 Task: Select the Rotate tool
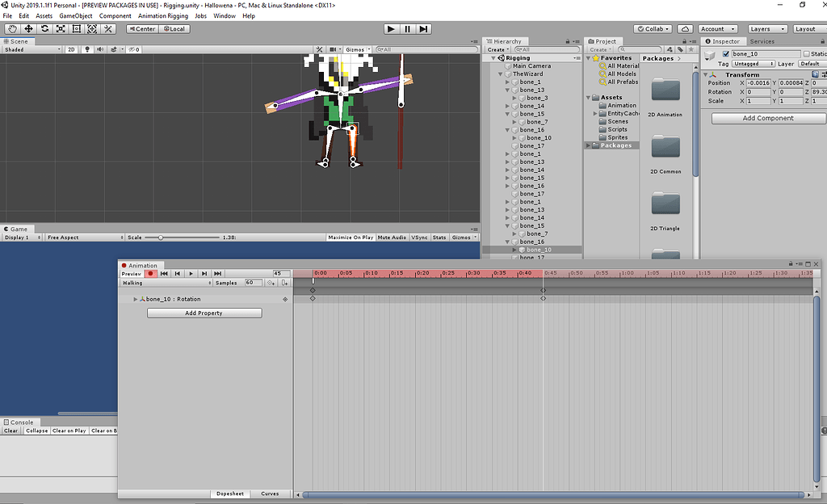(44, 28)
